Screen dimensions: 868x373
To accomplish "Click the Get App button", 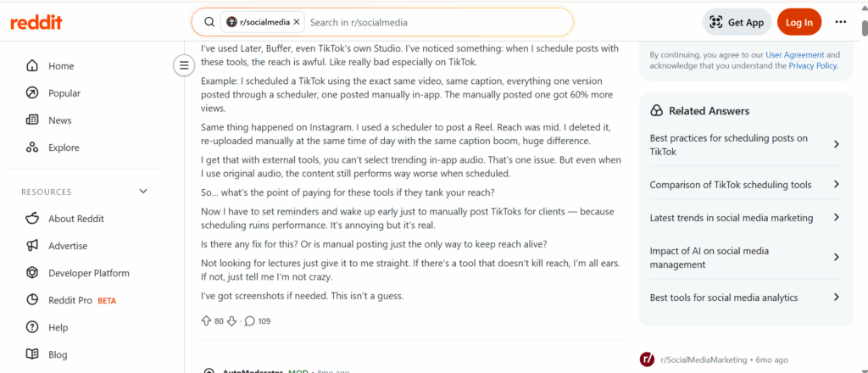I will [737, 22].
